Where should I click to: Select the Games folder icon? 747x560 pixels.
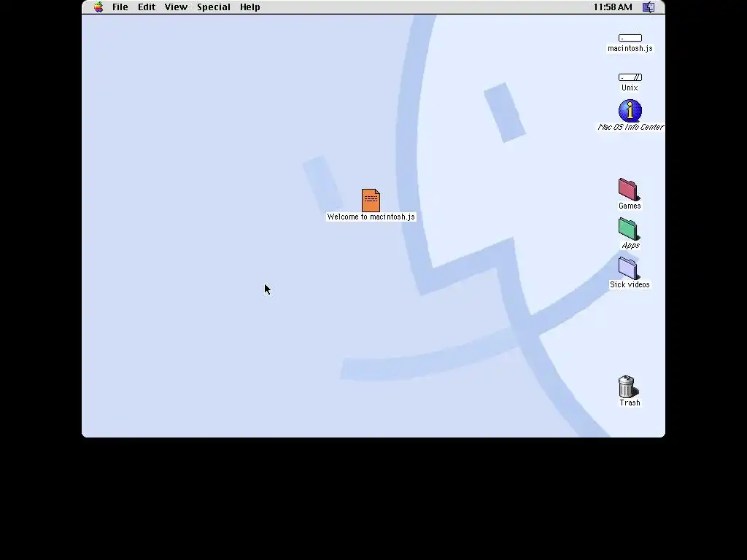[629, 190]
